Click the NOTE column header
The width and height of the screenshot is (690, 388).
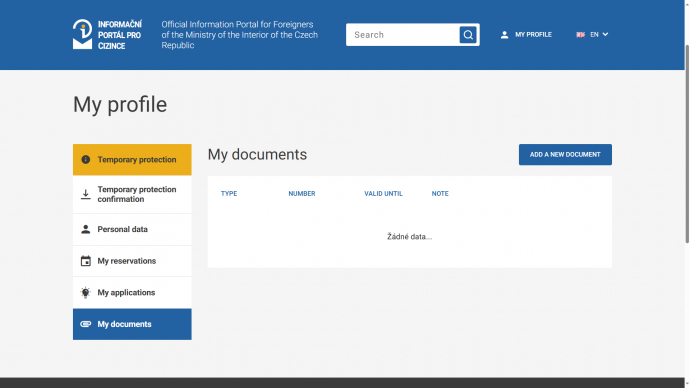[440, 194]
